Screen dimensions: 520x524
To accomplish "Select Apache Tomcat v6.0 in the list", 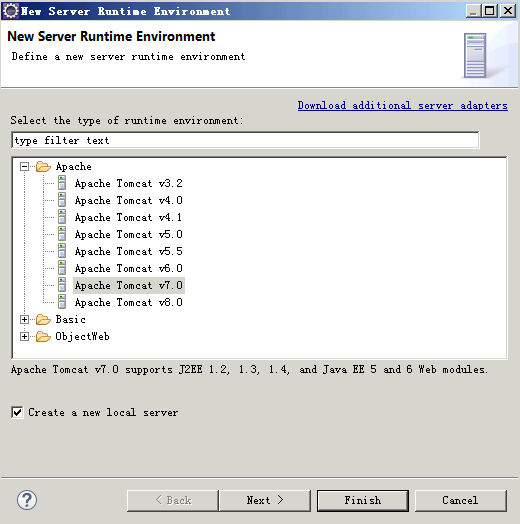I will coord(129,268).
